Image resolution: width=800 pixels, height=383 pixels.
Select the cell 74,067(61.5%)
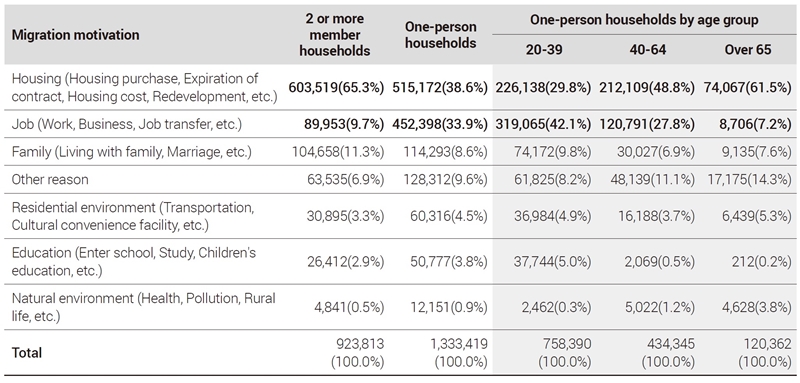tap(747, 88)
